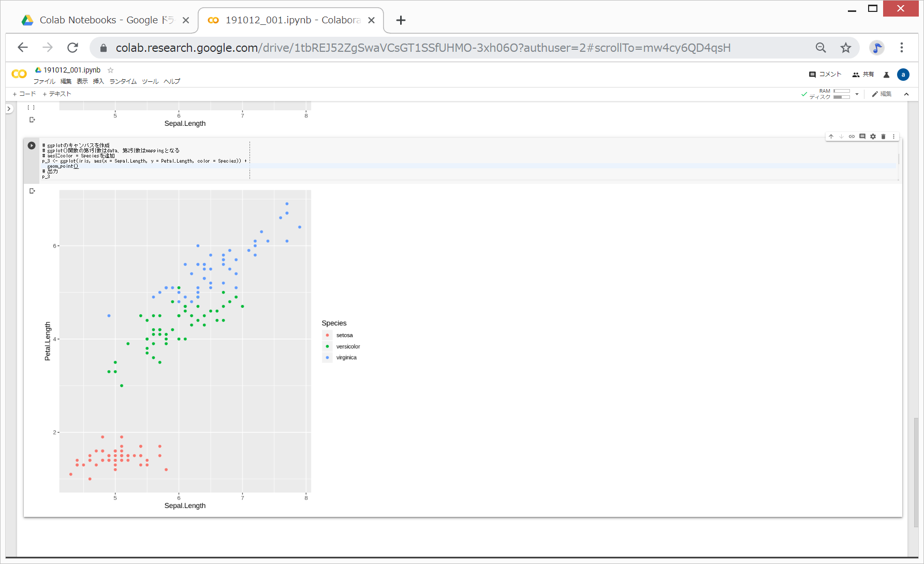
Task: Collapse the header with the chevron
Action: 906,94
